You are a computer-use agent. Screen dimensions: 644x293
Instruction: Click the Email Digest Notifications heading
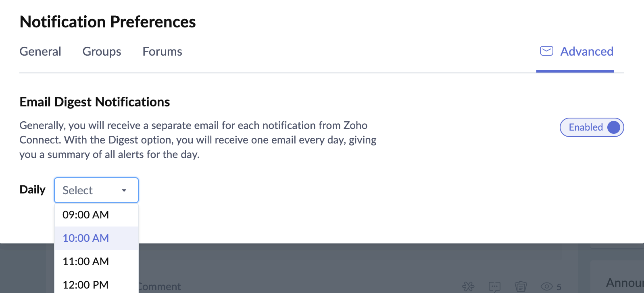coord(95,102)
